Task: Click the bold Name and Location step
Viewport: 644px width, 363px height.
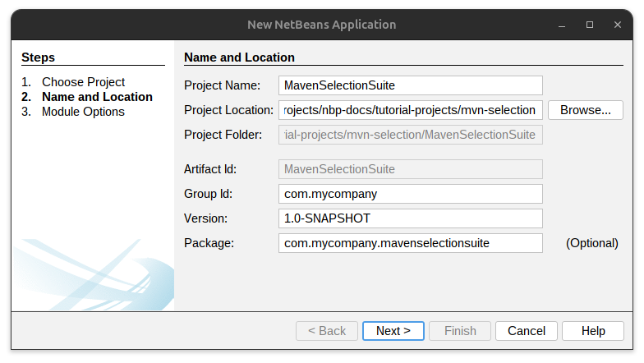Action: tap(97, 97)
